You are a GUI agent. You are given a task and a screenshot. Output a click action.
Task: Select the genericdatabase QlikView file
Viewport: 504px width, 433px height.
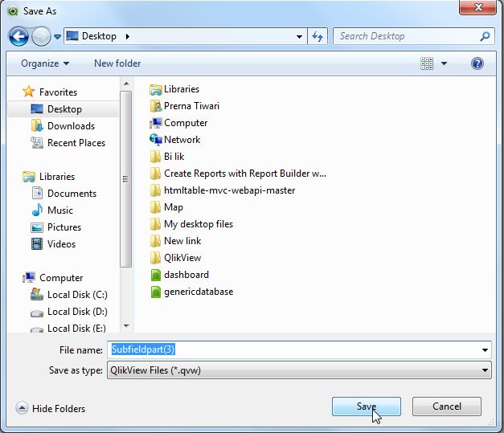tap(191, 292)
